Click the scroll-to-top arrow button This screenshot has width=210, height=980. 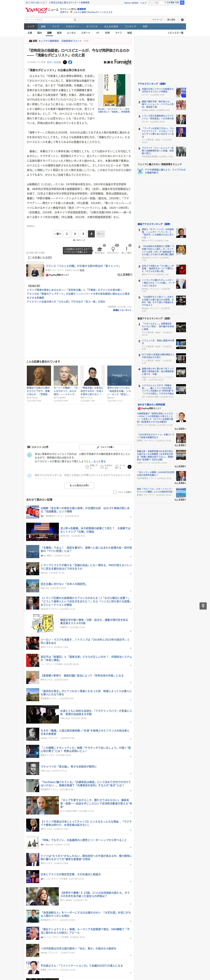tap(203, 606)
